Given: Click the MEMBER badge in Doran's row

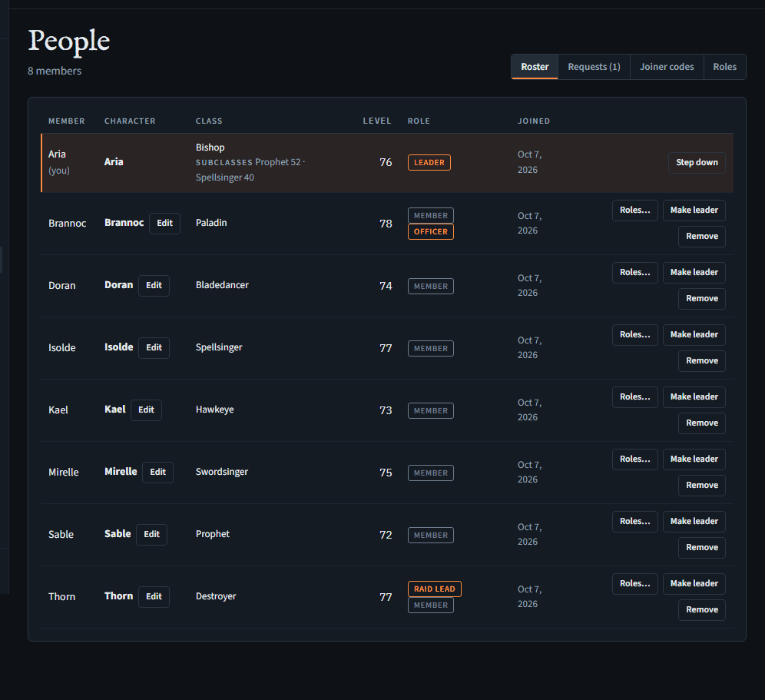Looking at the screenshot, I should point(430,287).
